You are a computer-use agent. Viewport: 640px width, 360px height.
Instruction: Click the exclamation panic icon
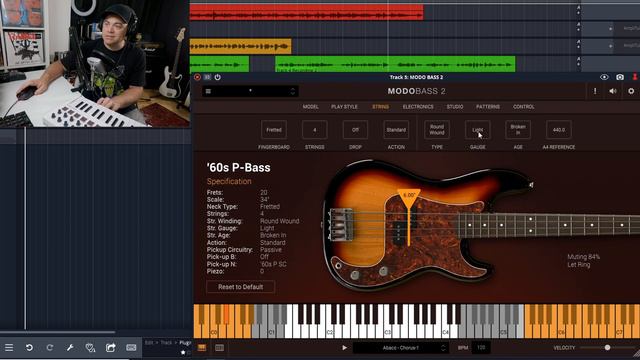tap(595, 91)
